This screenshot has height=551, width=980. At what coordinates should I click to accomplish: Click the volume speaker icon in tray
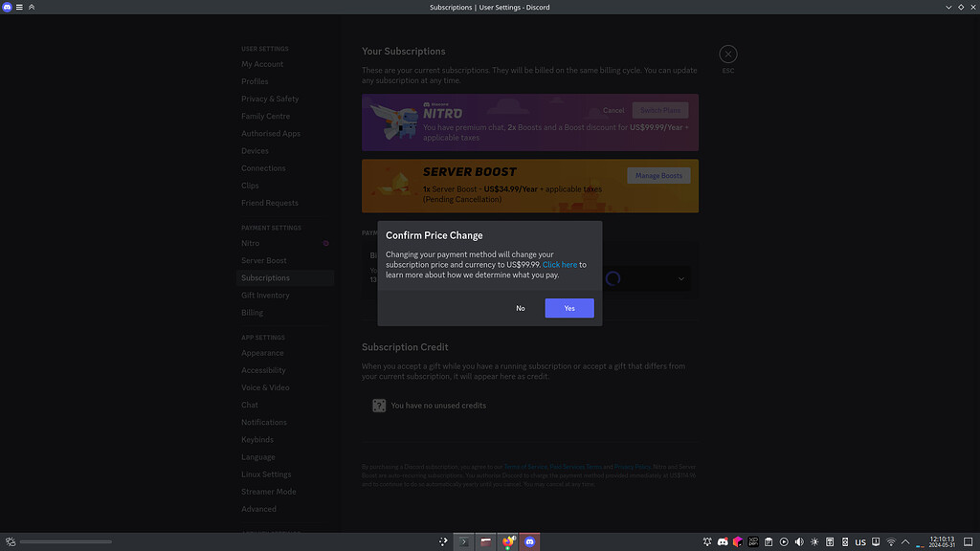(799, 542)
